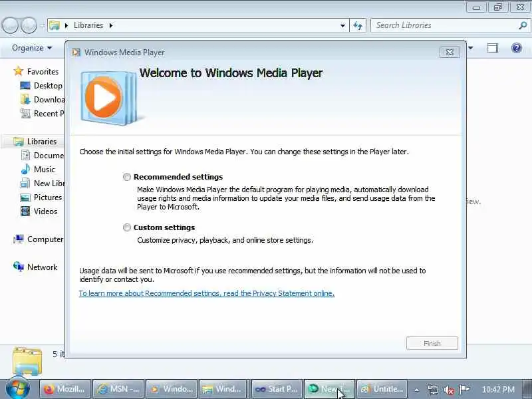532x399 pixels.
Task: Toggle the Explorer preview pane button
Action: [x=493, y=48]
